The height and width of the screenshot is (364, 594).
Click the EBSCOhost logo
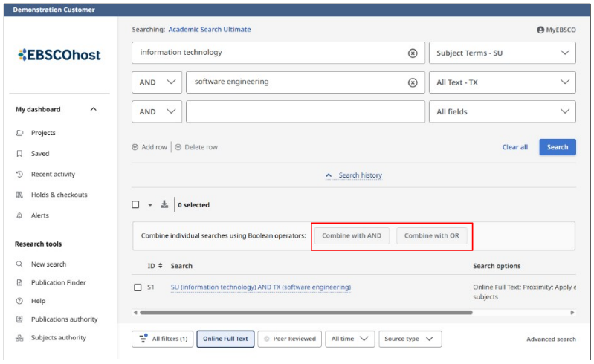click(59, 55)
